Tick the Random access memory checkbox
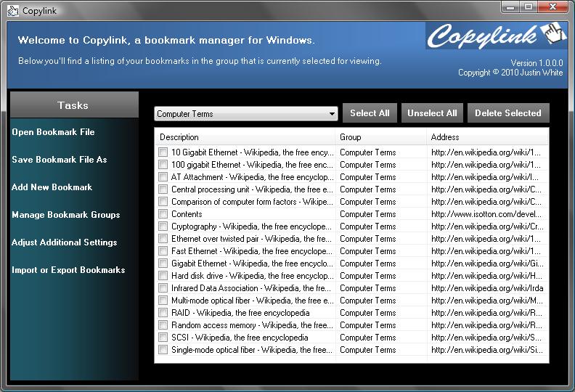This screenshot has width=575, height=392. click(x=163, y=325)
